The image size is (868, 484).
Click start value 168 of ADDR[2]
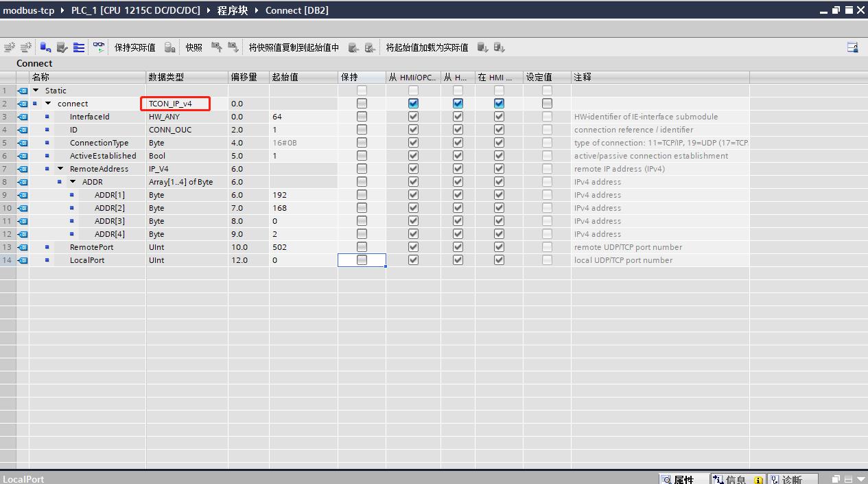[x=303, y=208]
